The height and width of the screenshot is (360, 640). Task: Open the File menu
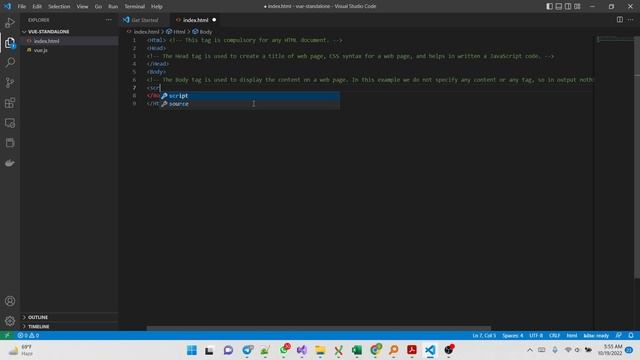[x=22, y=7]
